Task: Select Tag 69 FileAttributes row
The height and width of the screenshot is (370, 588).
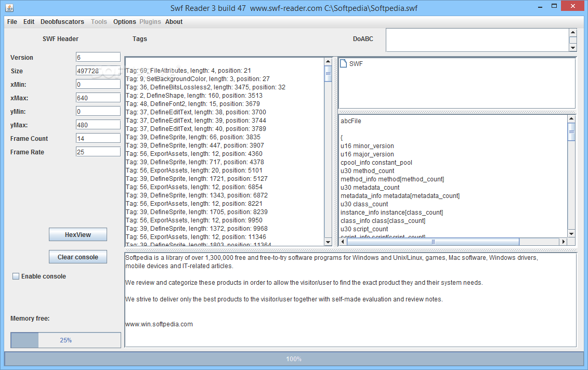Action: pos(188,71)
